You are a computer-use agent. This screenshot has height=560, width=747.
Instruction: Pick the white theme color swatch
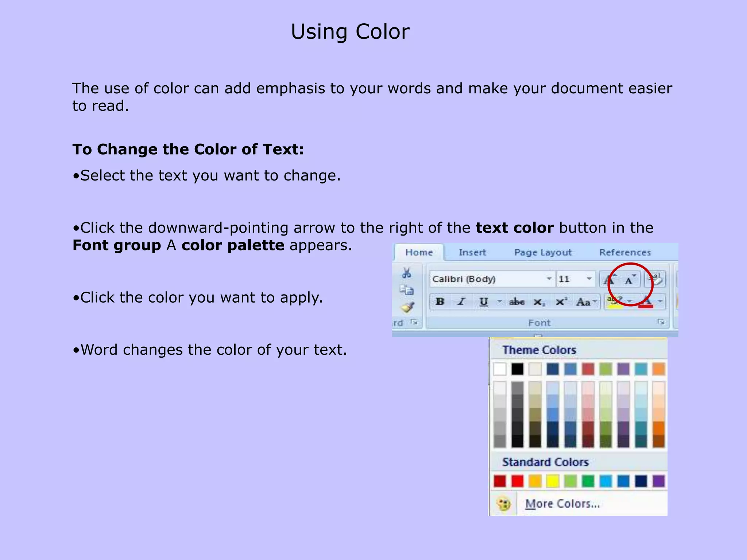pos(500,369)
